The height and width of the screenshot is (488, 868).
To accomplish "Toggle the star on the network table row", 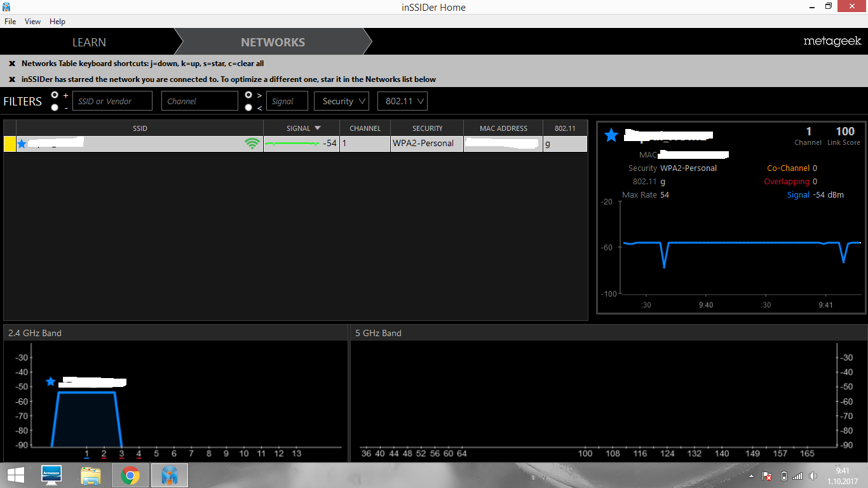I will coord(22,144).
